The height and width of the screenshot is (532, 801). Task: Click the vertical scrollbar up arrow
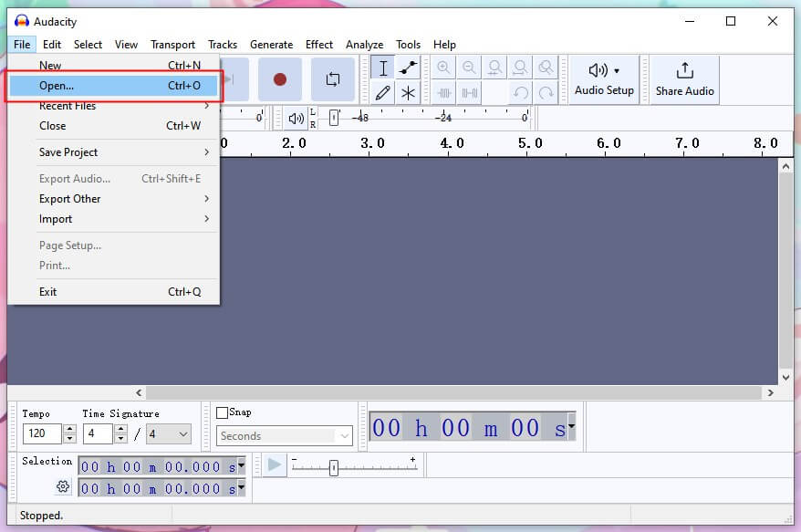pyautogui.click(x=785, y=166)
